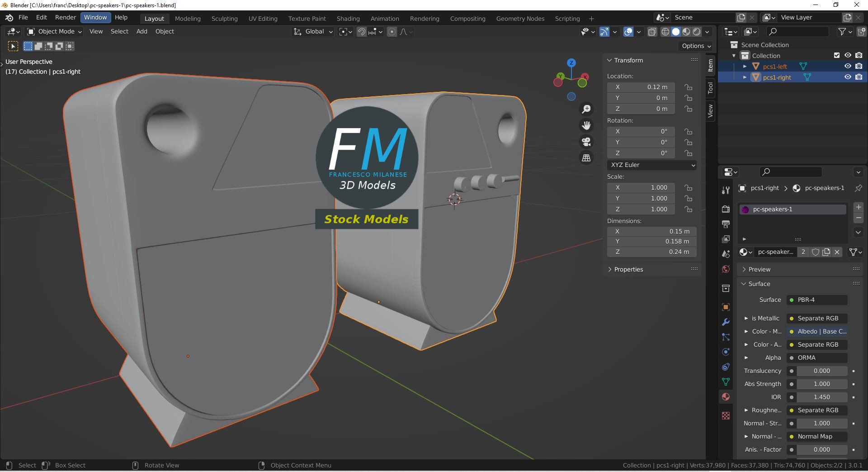Click the Alpha ORMA input button

point(817,358)
